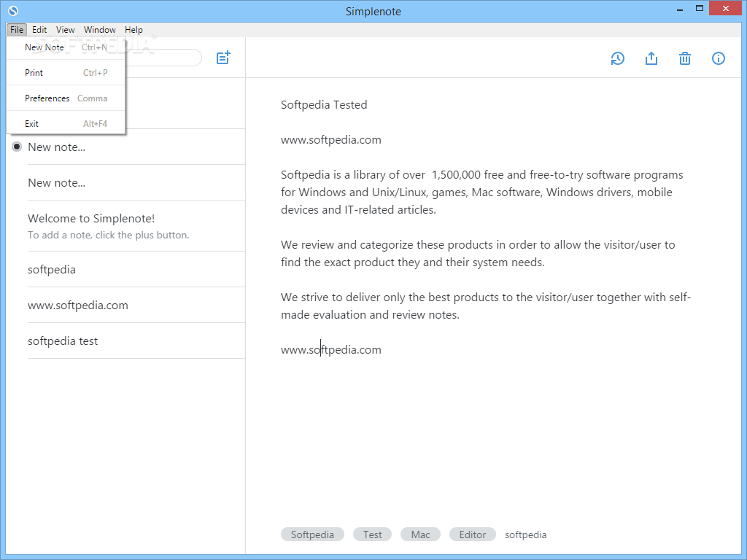Click the paragraph starting 'We strive to deliver'
This screenshot has width=747, height=560.
[x=485, y=306]
